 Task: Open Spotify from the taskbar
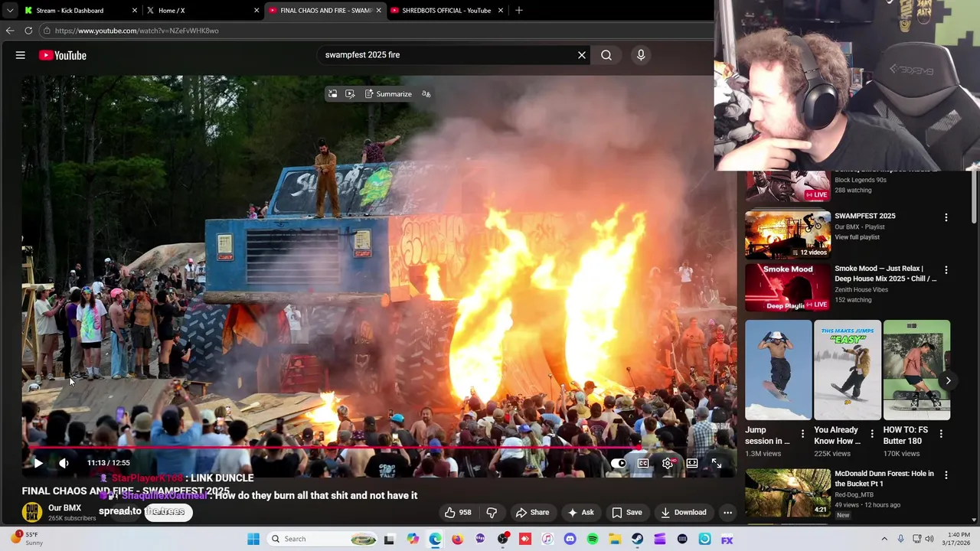click(x=593, y=539)
